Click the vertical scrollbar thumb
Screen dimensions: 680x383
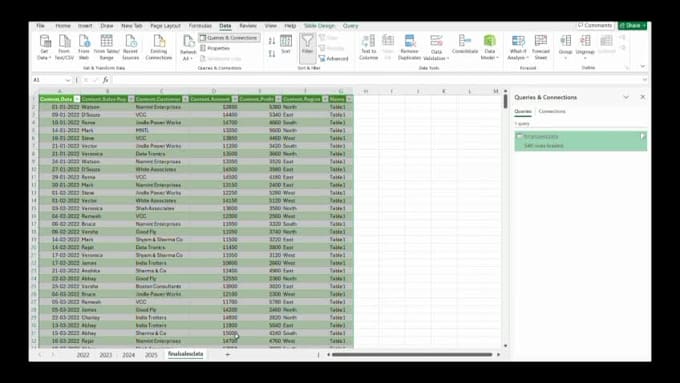[505, 101]
